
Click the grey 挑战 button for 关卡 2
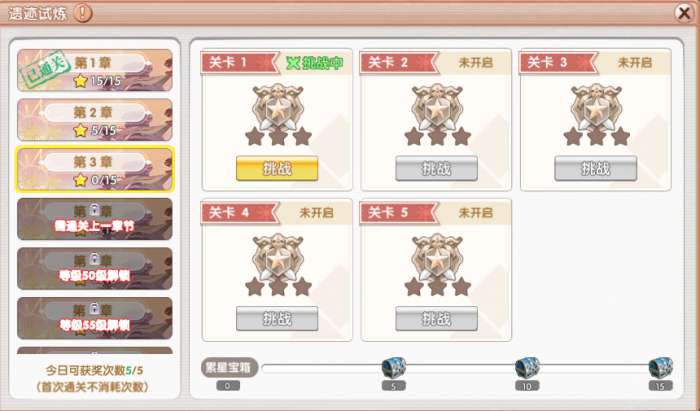pos(437,169)
